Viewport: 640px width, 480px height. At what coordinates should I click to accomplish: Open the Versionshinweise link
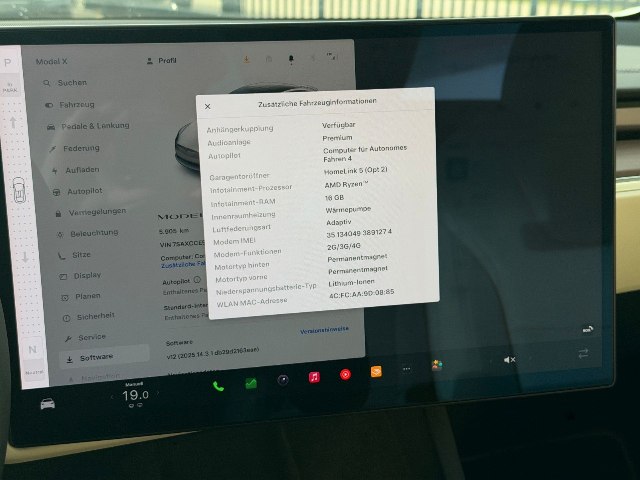(x=324, y=330)
